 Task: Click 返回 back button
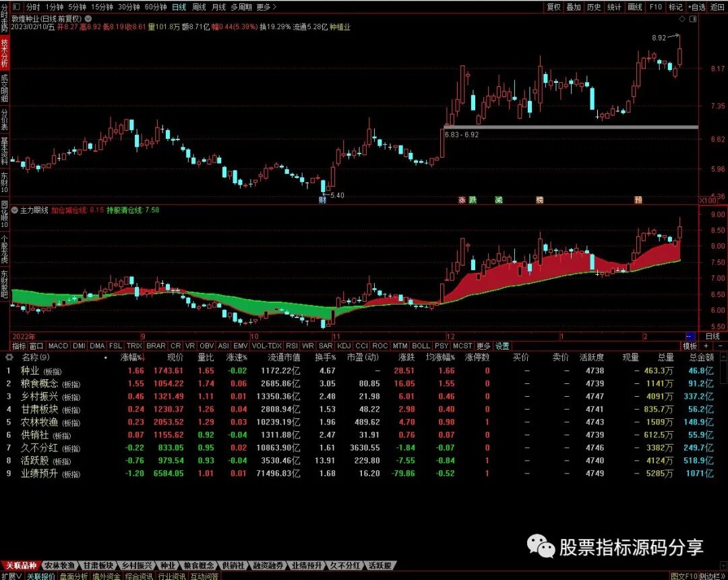coord(717,7)
